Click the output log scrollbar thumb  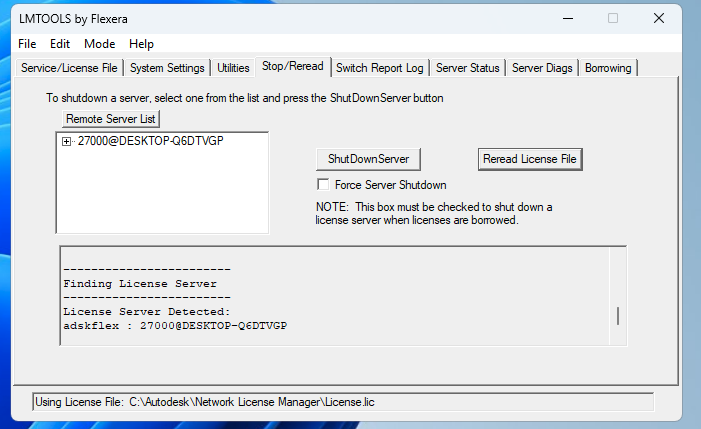(x=618, y=316)
